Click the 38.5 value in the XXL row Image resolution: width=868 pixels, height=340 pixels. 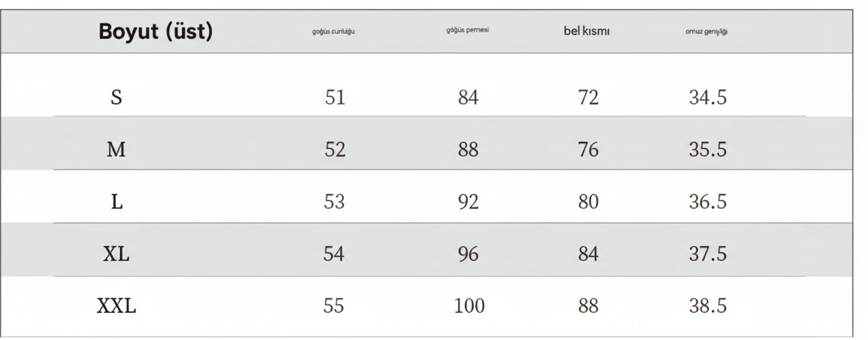point(707,306)
